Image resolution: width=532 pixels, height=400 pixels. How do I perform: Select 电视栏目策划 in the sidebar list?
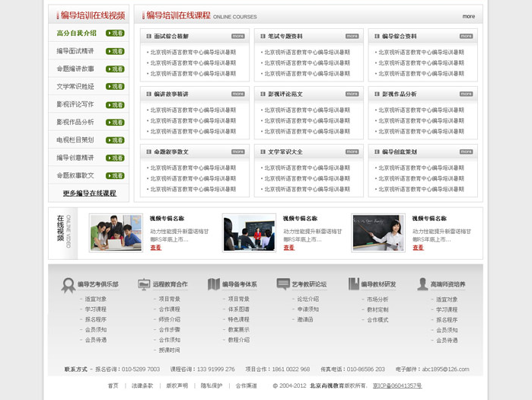(x=75, y=140)
